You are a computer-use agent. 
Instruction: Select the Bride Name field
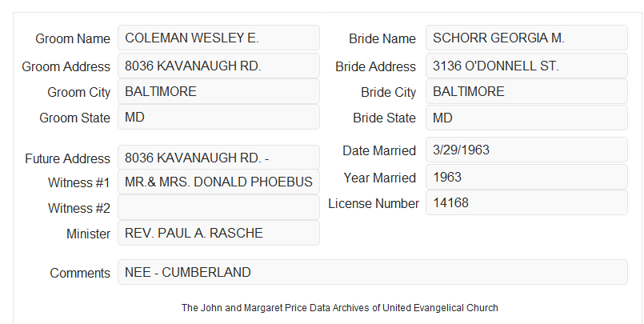click(x=526, y=38)
